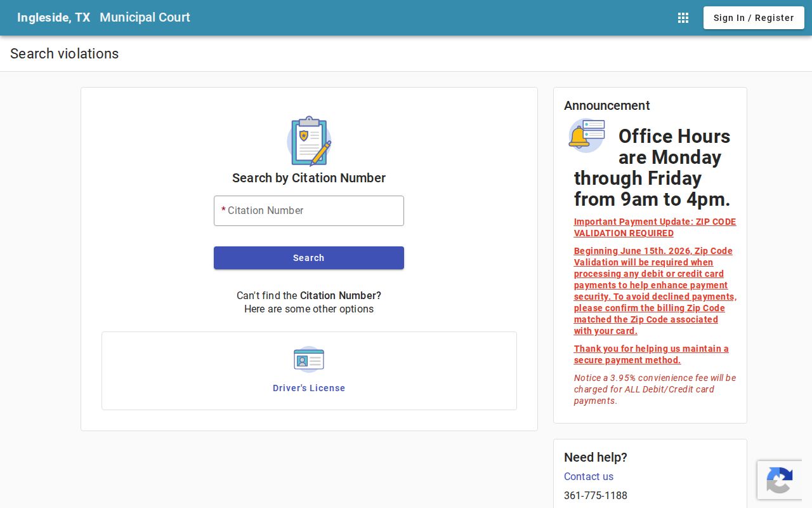
Task: Click the Search violations page heading
Action: pos(65,53)
